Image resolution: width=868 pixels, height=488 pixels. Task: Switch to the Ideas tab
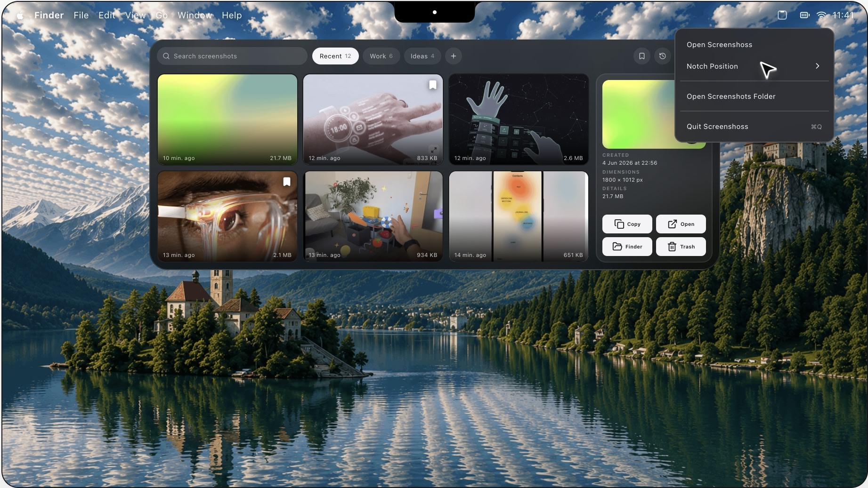[422, 56]
